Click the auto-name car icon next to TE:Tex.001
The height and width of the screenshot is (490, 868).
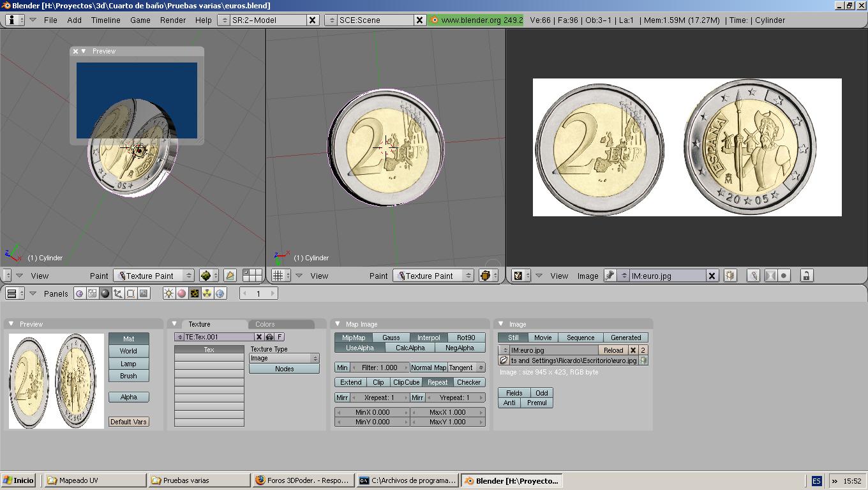pos(269,337)
